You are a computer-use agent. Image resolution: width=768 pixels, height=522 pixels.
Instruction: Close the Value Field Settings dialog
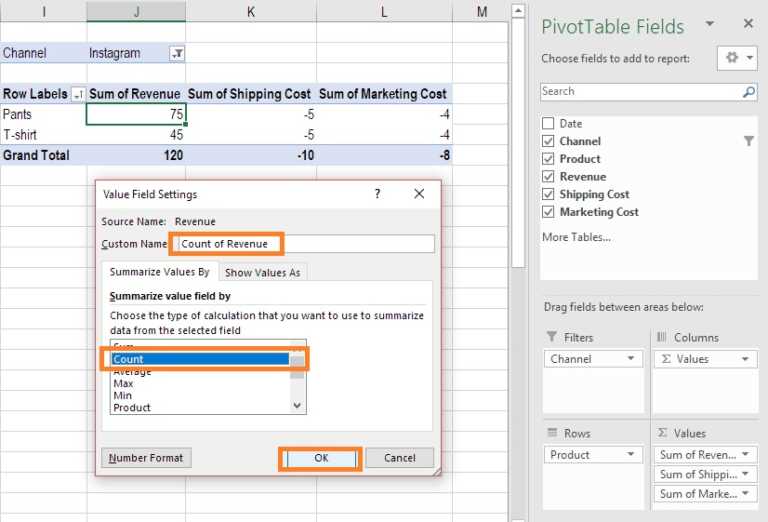[419, 194]
